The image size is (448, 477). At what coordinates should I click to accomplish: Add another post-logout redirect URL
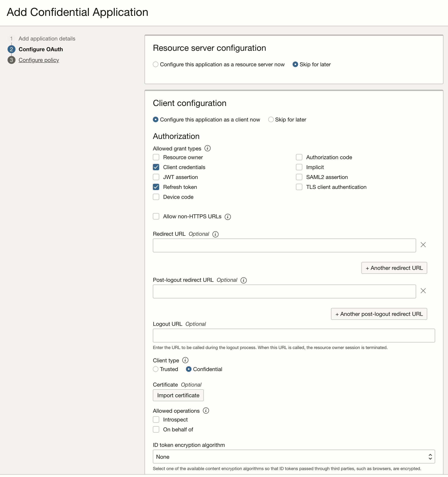point(379,314)
